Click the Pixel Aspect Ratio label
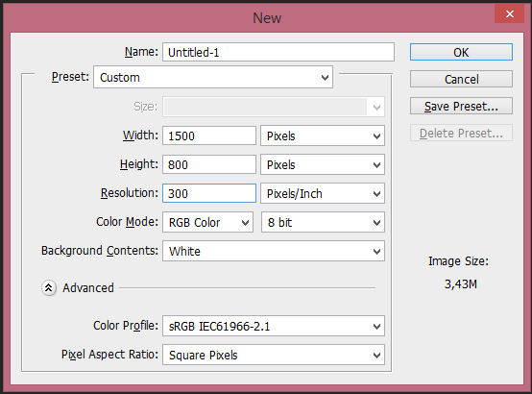This screenshot has width=532, height=394. click(109, 355)
